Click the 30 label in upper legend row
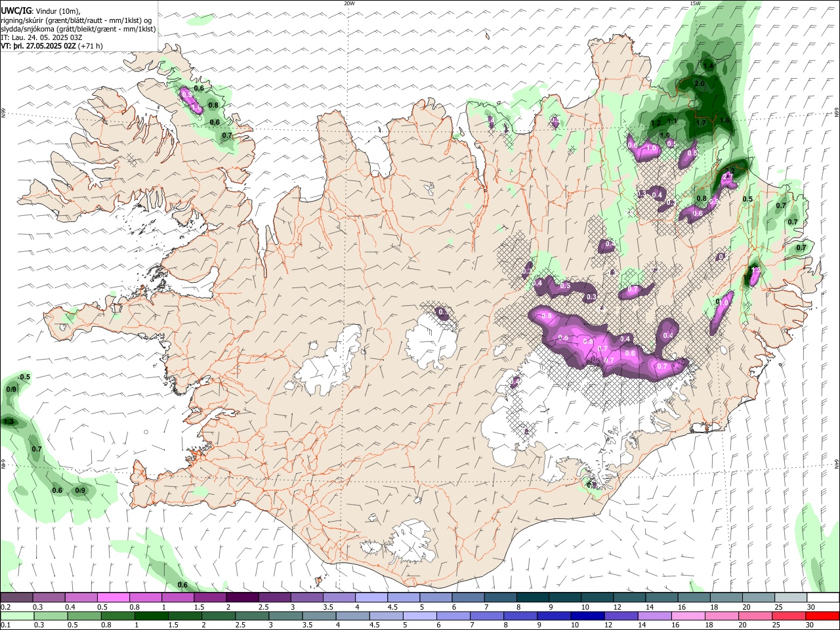This screenshot has height=630, width=840. (811, 608)
